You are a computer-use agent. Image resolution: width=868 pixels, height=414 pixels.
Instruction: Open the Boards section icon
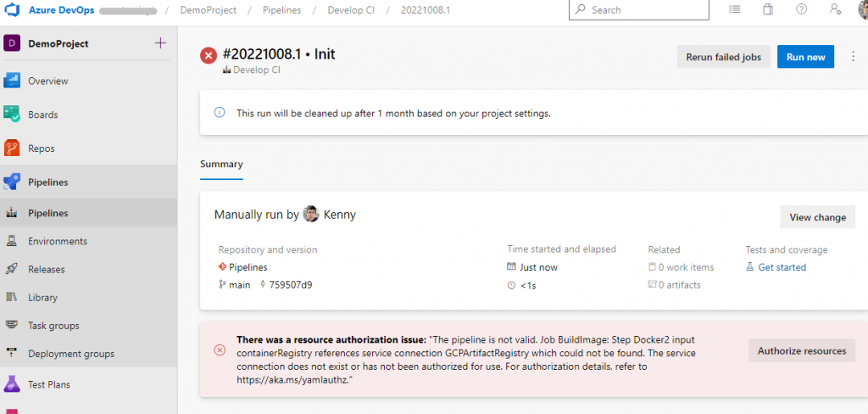click(12, 115)
